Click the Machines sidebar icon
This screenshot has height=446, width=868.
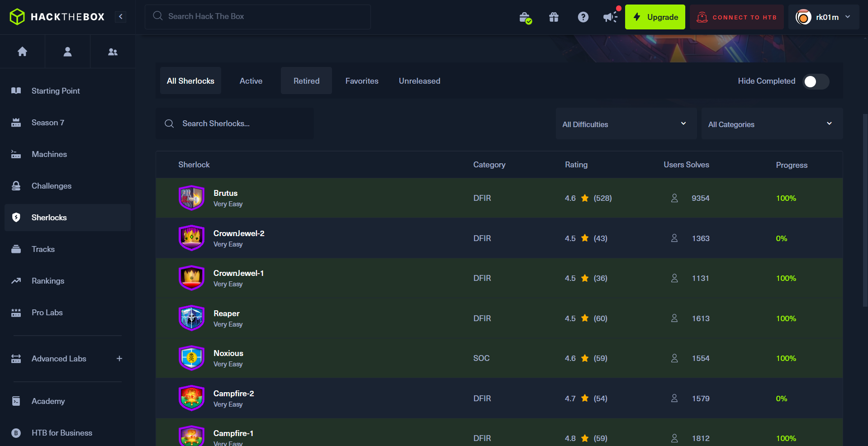(16, 154)
